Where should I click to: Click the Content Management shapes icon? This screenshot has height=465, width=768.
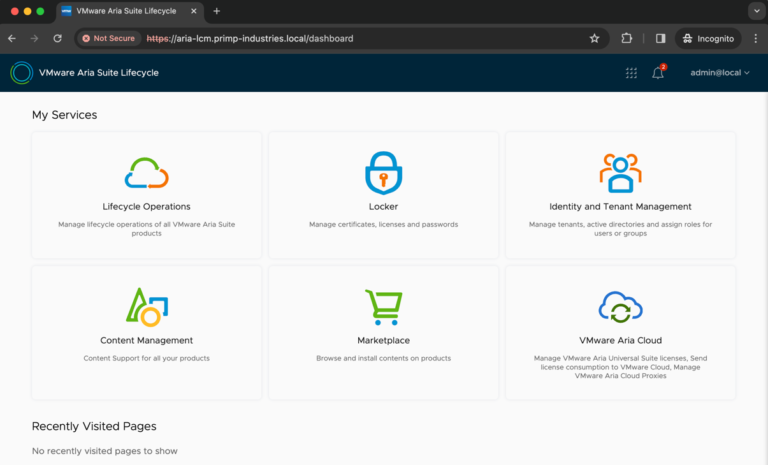coord(146,307)
